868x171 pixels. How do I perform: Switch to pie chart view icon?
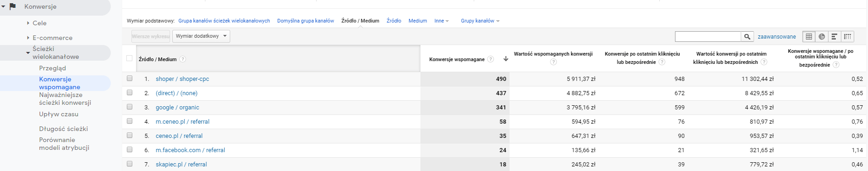pos(822,36)
